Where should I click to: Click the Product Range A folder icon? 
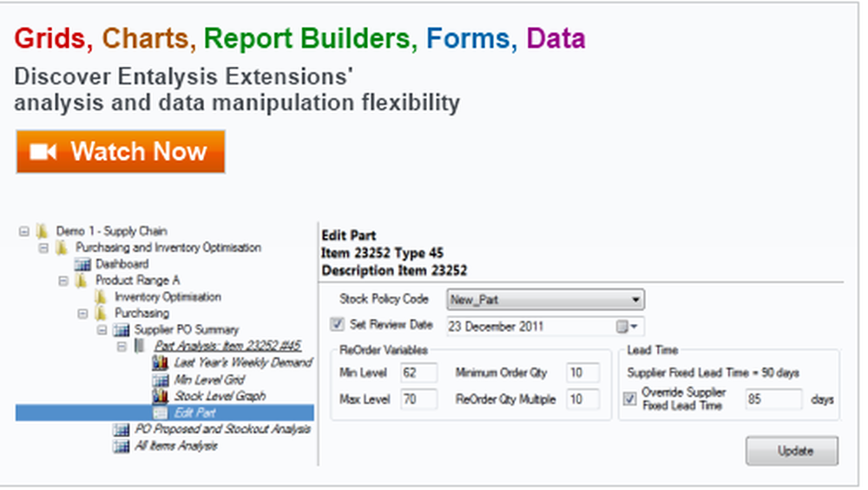point(82,281)
